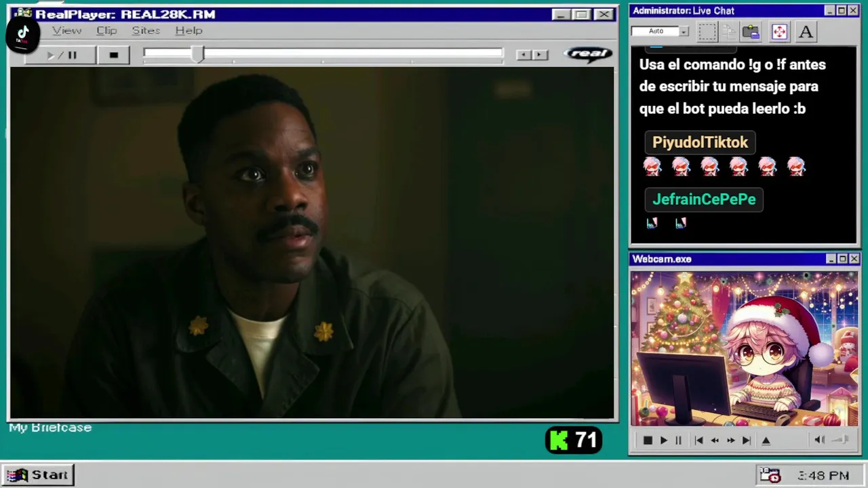Click the Webcam.exe stop button
The image size is (868, 488).
(x=647, y=441)
